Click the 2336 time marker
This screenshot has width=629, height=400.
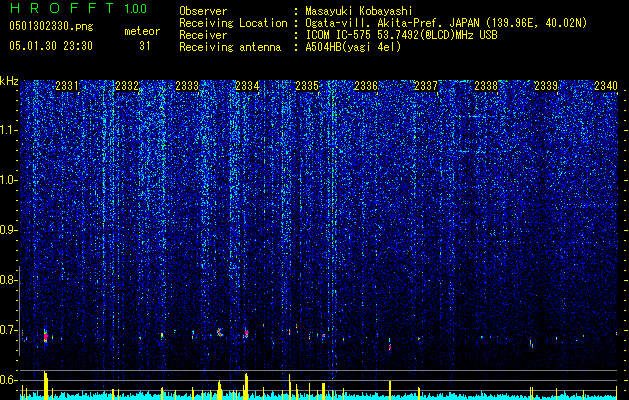coord(366,86)
